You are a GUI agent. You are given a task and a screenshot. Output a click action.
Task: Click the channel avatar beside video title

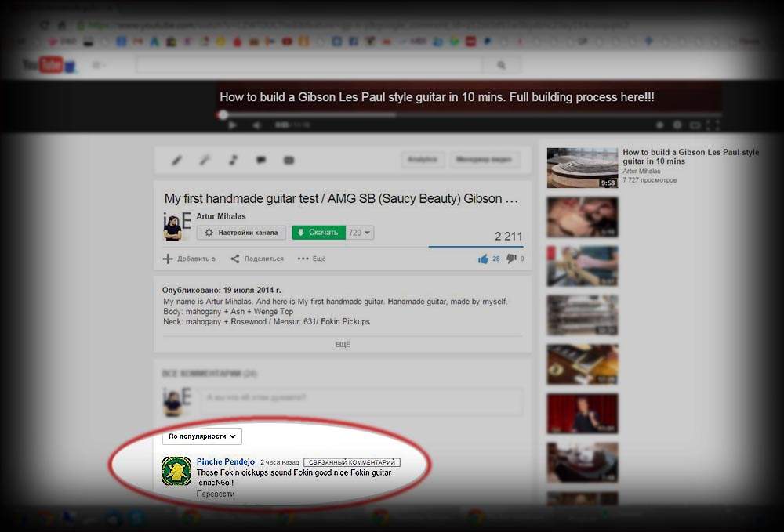click(176, 226)
